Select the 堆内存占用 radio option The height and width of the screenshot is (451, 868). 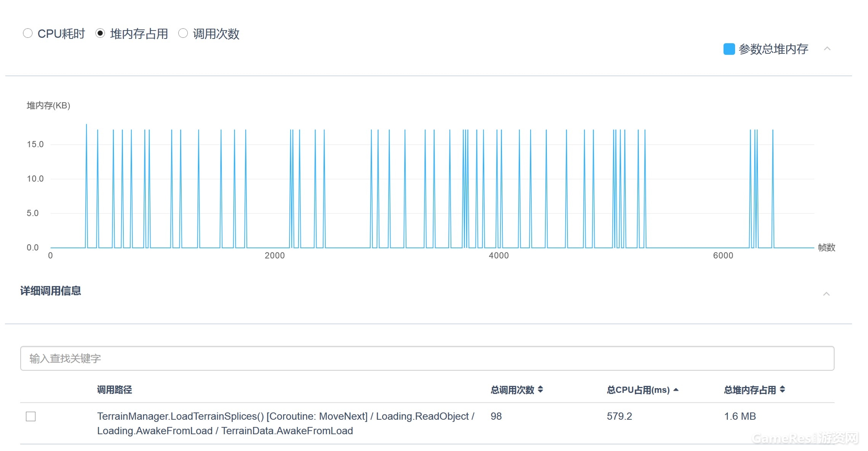pyautogui.click(x=100, y=34)
